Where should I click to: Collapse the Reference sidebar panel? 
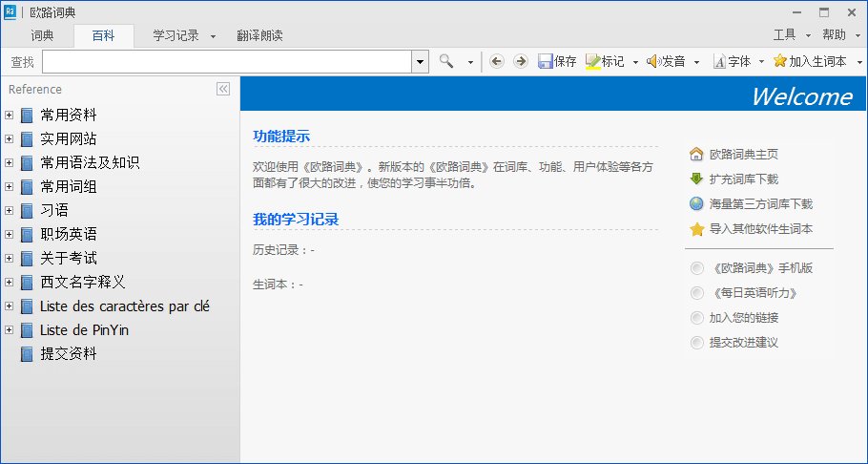click(x=223, y=89)
